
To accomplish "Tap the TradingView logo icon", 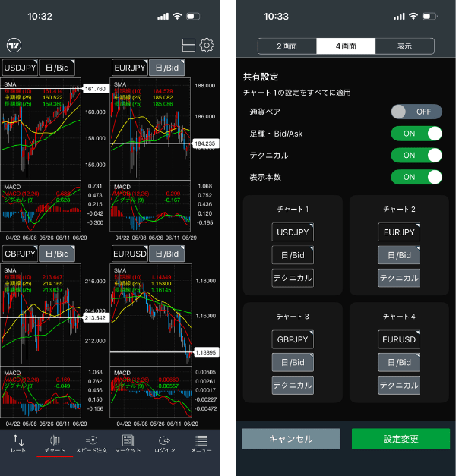I will pyautogui.click(x=14, y=46).
